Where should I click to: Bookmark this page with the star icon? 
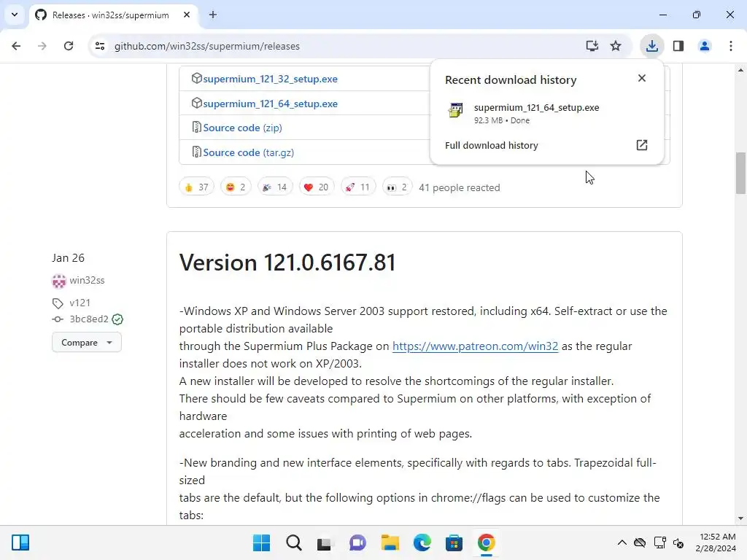(616, 46)
